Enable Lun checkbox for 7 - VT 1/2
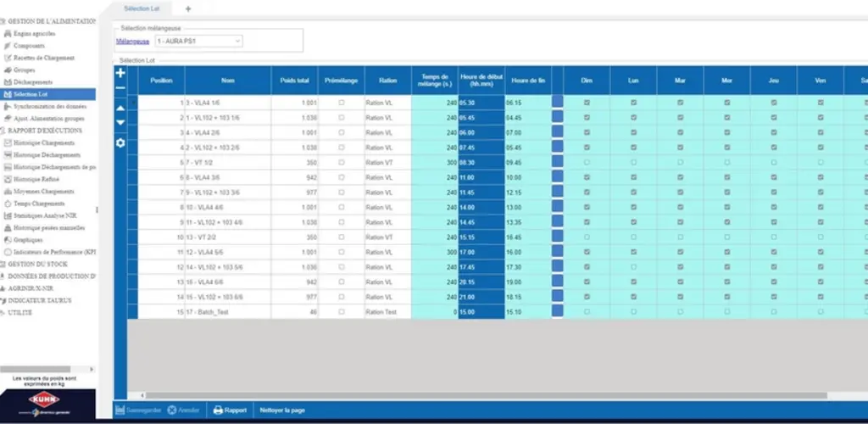The width and height of the screenshot is (868, 424). point(633,162)
